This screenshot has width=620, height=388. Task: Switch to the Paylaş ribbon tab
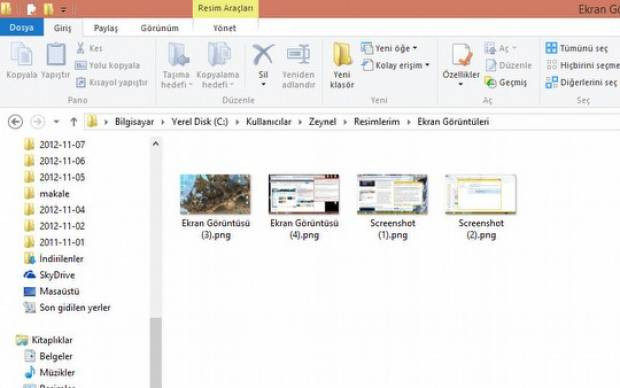point(106,28)
